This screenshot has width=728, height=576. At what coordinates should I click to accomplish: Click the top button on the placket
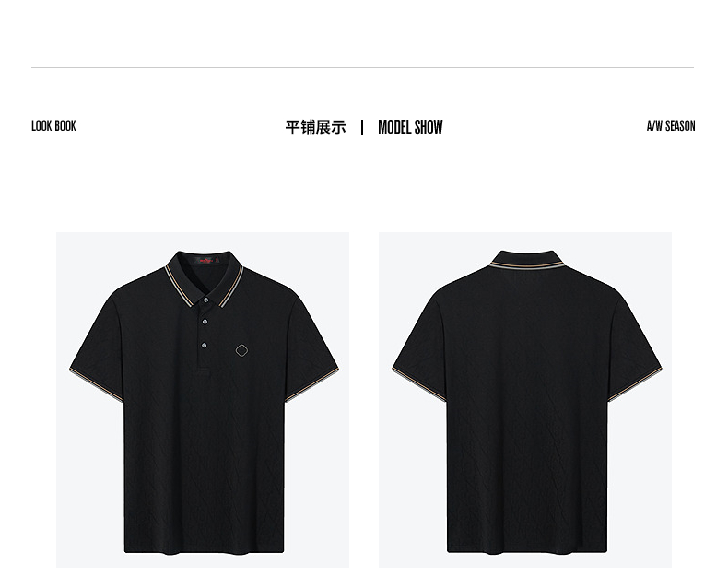coord(205,300)
